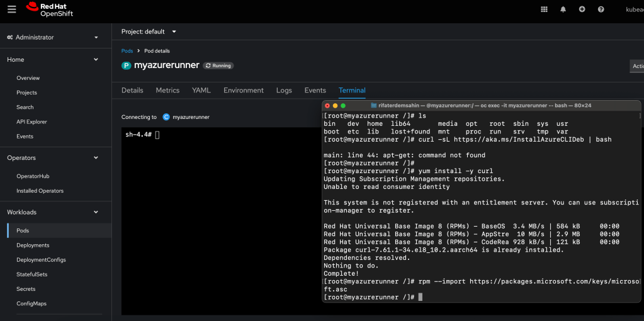644x321 pixels.
Task: Click the container C badge icon
Action: [x=166, y=117]
